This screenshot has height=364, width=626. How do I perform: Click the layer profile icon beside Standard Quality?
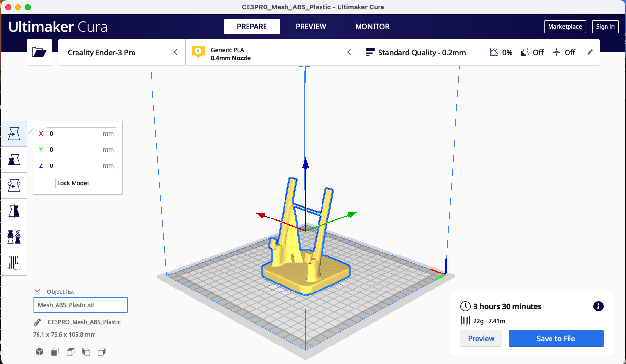370,52
